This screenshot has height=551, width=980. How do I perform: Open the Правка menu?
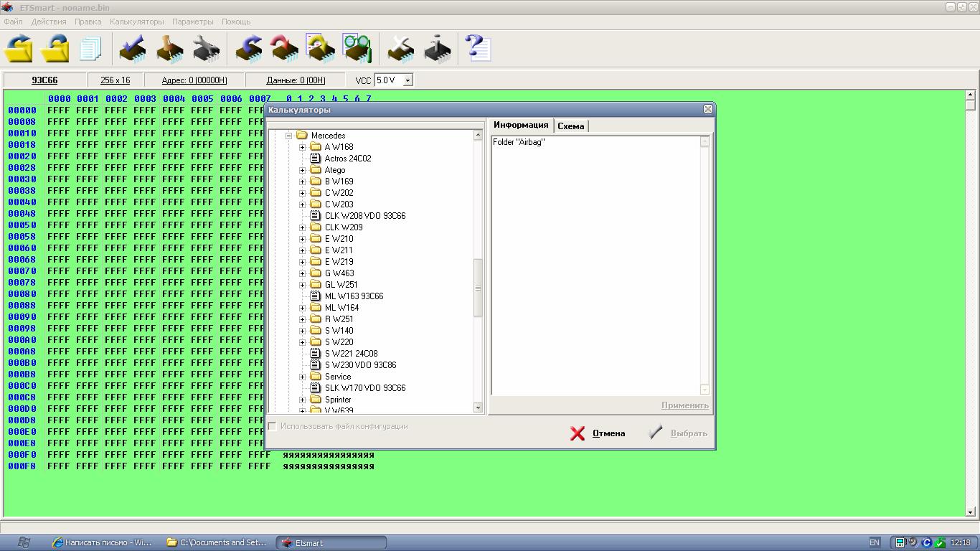point(88,22)
